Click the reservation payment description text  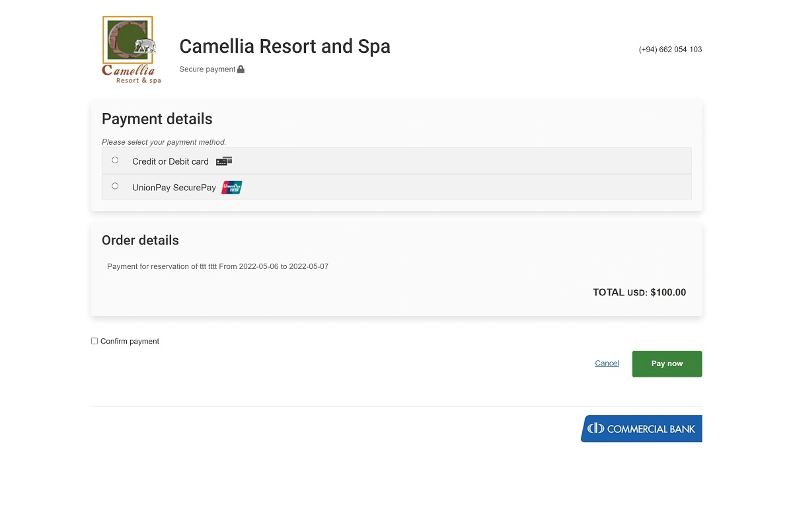point(217,267)
